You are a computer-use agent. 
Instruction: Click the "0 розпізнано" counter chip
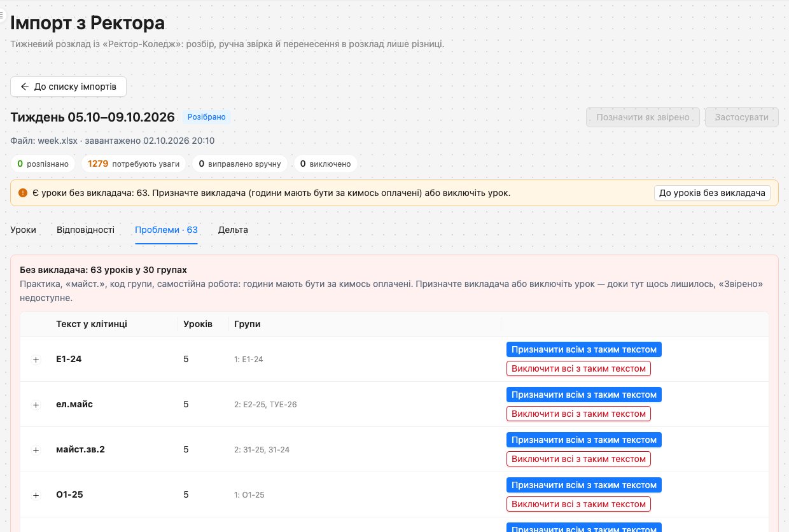43,164
